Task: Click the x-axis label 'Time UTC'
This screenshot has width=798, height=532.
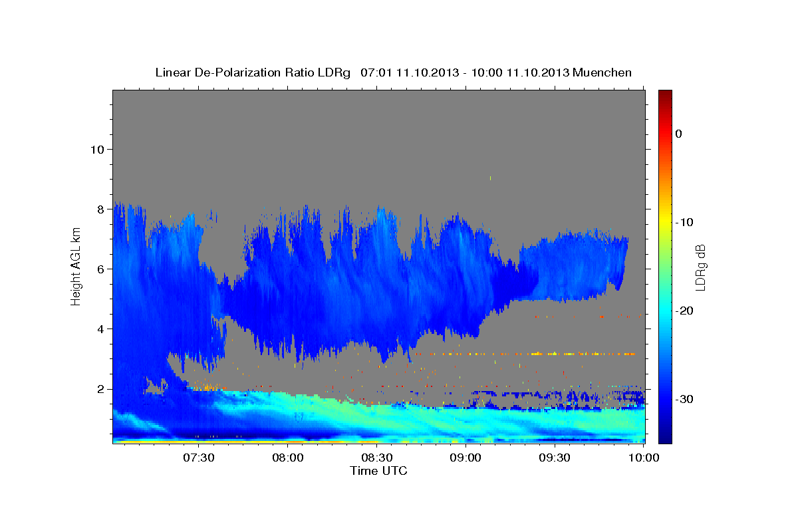Action: tap(378, 471)
